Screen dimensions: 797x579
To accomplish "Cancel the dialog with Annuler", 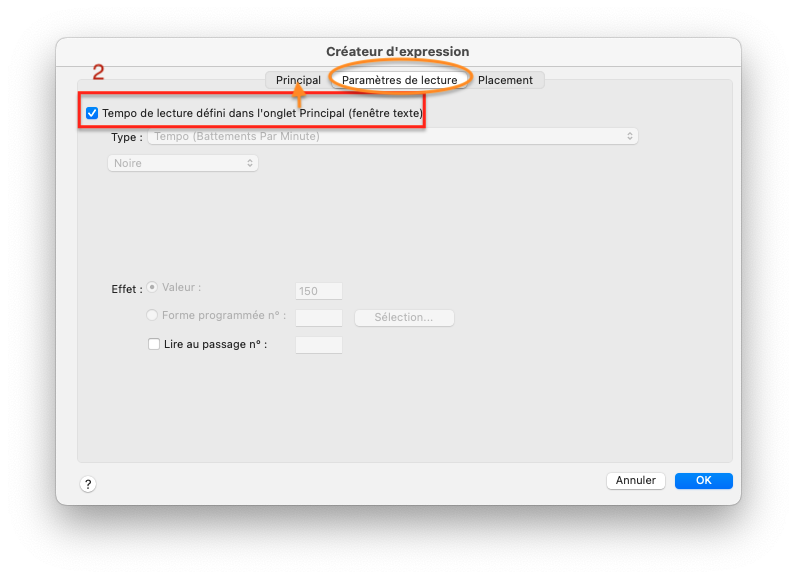I will [635, 481].
